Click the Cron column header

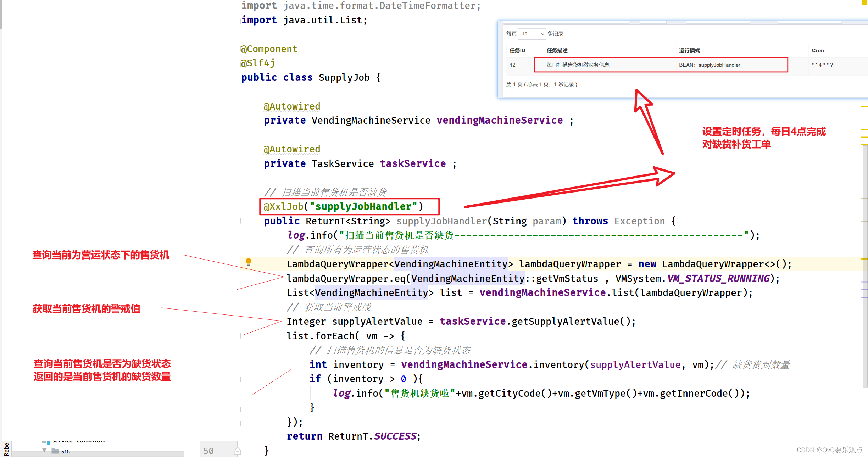(x=818, y=51)
